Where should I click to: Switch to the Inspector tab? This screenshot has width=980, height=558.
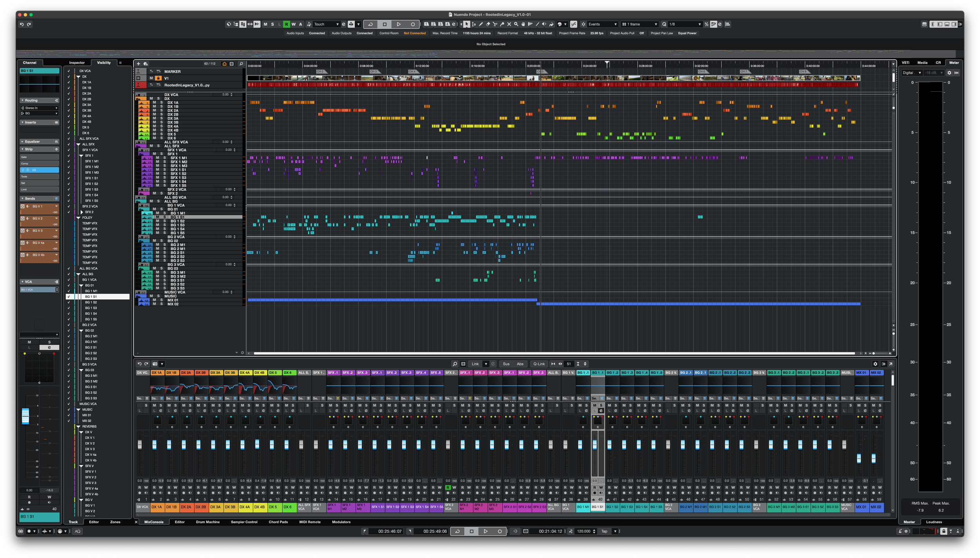(x=77, y=63)
